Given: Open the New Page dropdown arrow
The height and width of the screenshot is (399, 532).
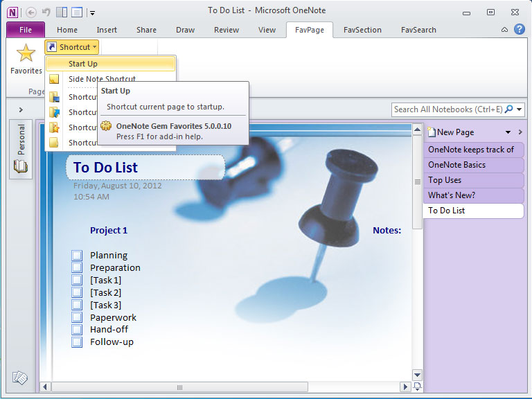Looking at the screenshot, I should tap(508, 132).
